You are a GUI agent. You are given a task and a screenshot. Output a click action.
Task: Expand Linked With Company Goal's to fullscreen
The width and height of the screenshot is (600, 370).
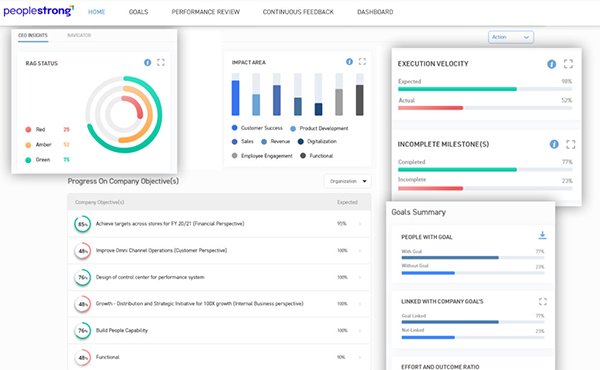(x=543, y=302)
